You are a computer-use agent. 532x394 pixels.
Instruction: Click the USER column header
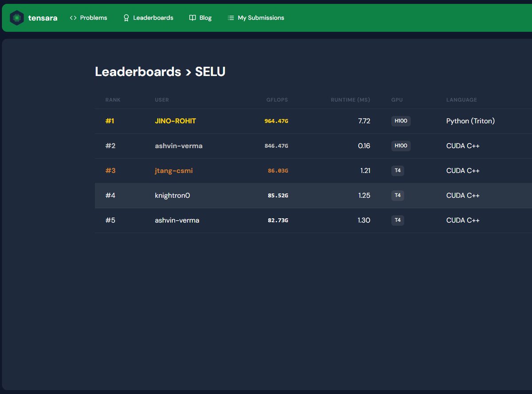pos(162,100)
